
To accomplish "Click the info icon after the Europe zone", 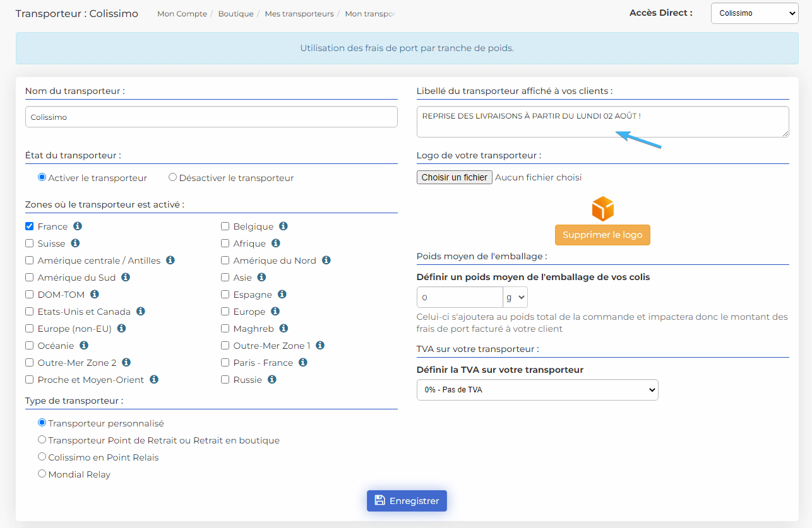I will [275, 311].
